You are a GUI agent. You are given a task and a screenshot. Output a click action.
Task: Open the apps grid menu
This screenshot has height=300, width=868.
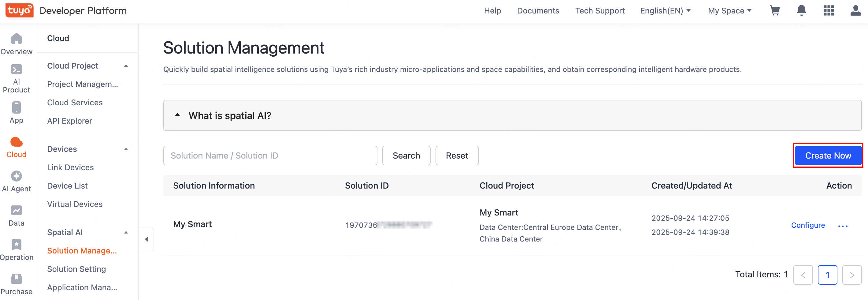coord(829,11)
